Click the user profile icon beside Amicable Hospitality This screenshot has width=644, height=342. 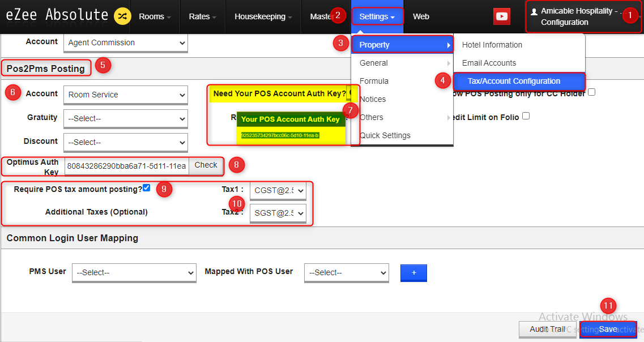click(534, 12)
